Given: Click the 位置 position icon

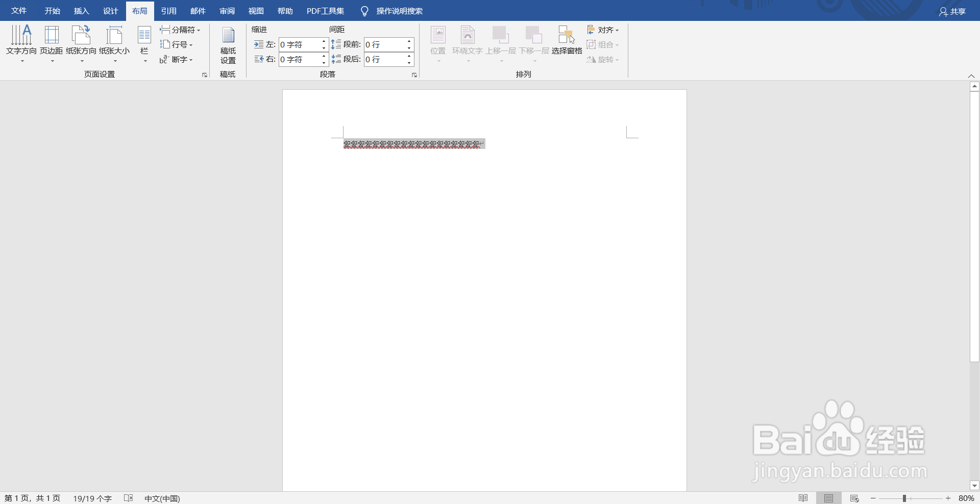Looking at the screenshot, I should (x=438, y=35).
